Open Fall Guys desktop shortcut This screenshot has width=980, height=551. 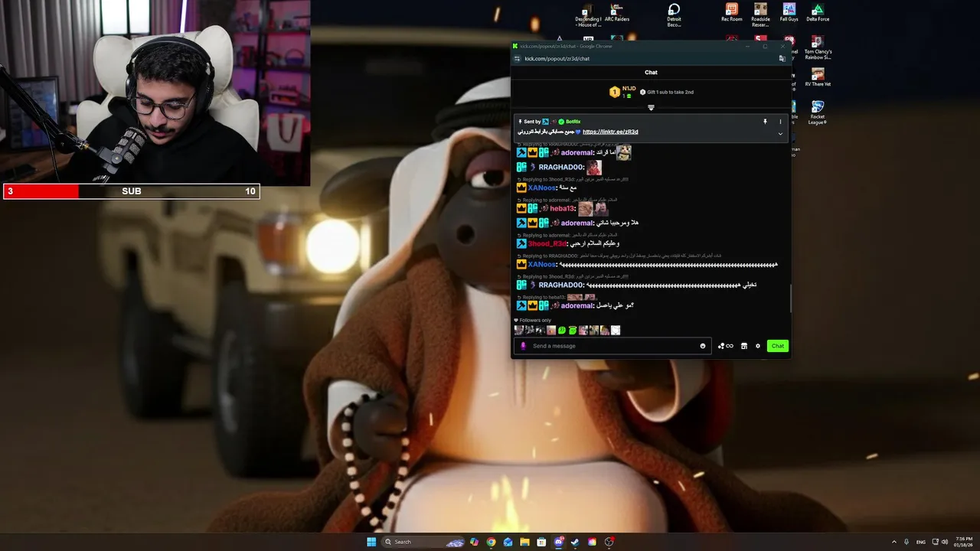click(x=789, y=13)
